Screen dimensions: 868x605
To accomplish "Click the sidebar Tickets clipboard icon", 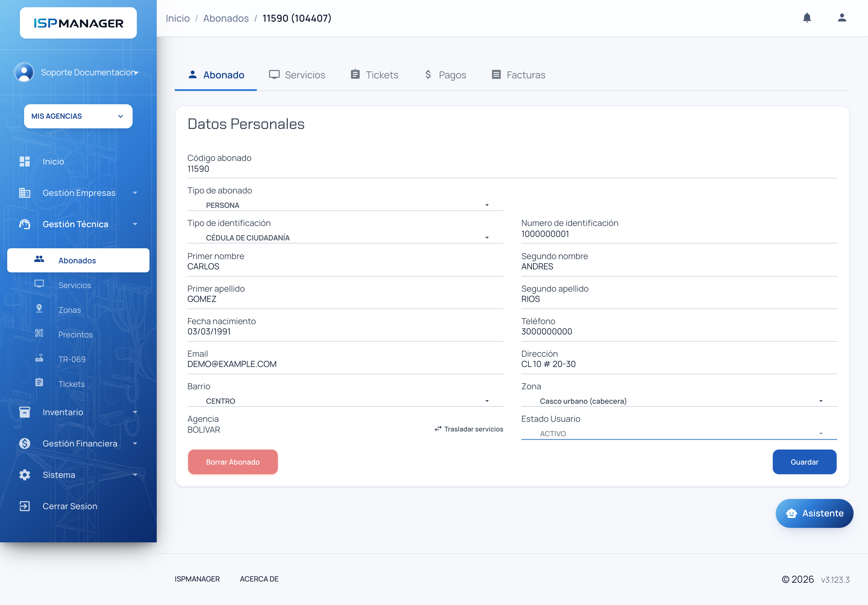I will coord(39,383).
